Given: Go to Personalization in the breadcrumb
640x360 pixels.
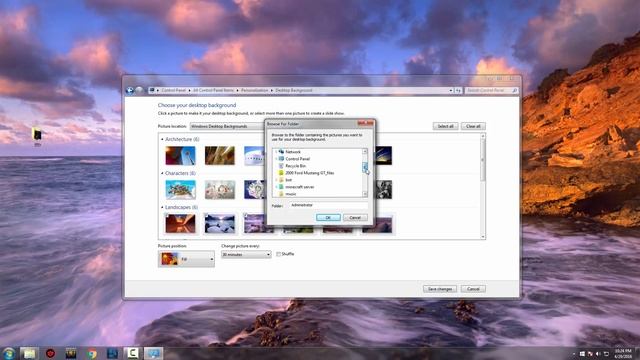Looking at the screenshot, I should tap(254, 90).
